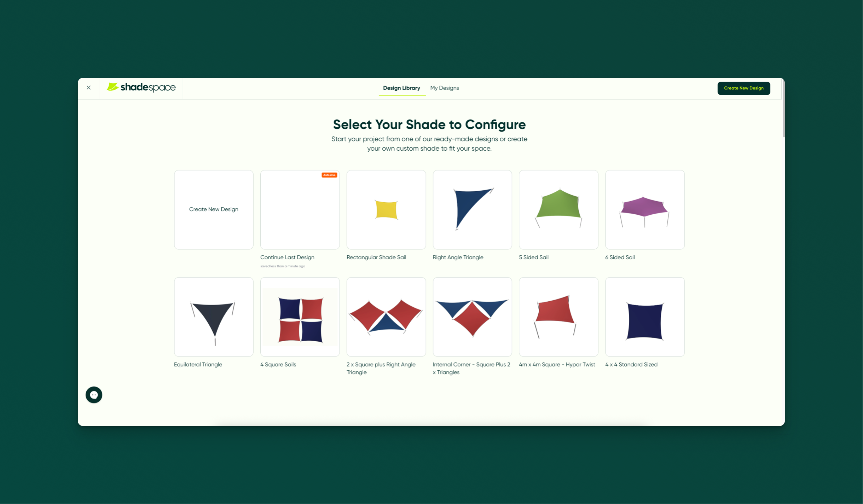The image size is (863, 504).
Task: Click the dark Create New Design header button
Action: [743, 88]
